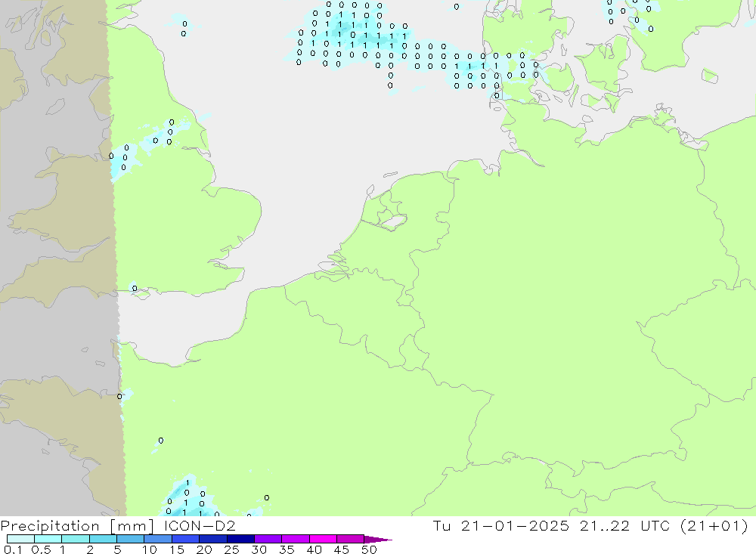Screen dimensions: 756x554
Task: Select the legend scale label '10'
Action: point(149,549)
